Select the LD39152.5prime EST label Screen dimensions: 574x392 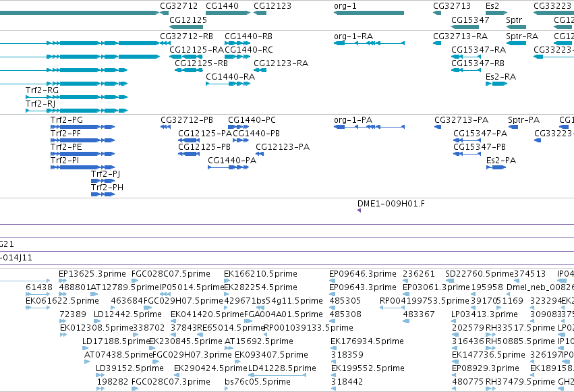(x=130, y=368)
